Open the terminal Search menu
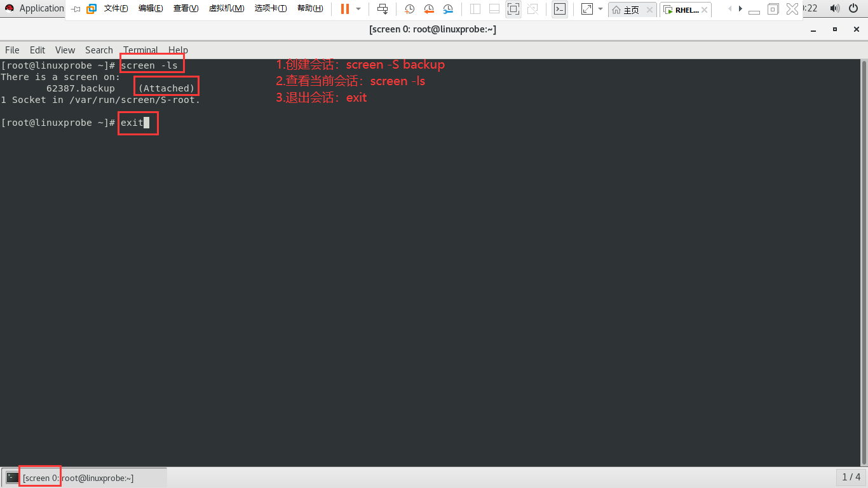Screen dimensions: 868x488 pyautogui.click(x=99, y=50)
